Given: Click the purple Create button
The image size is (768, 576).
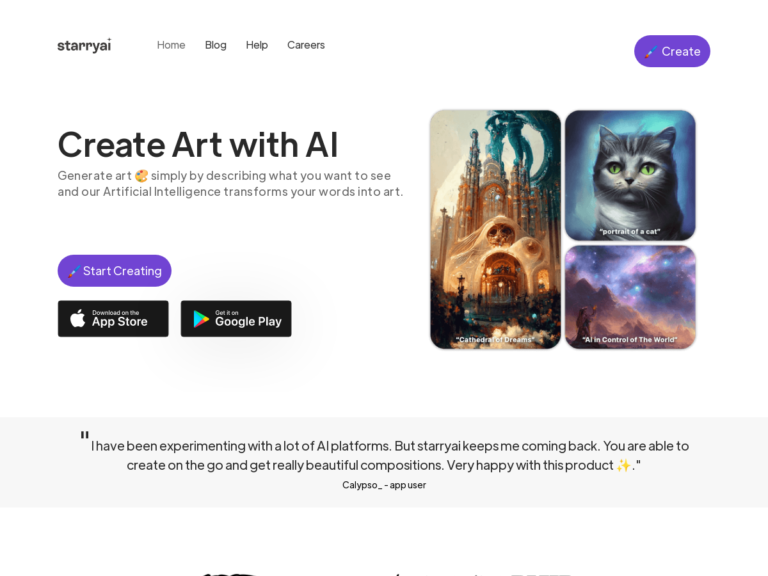Looking at the screenshot, I should click(672, 51).
